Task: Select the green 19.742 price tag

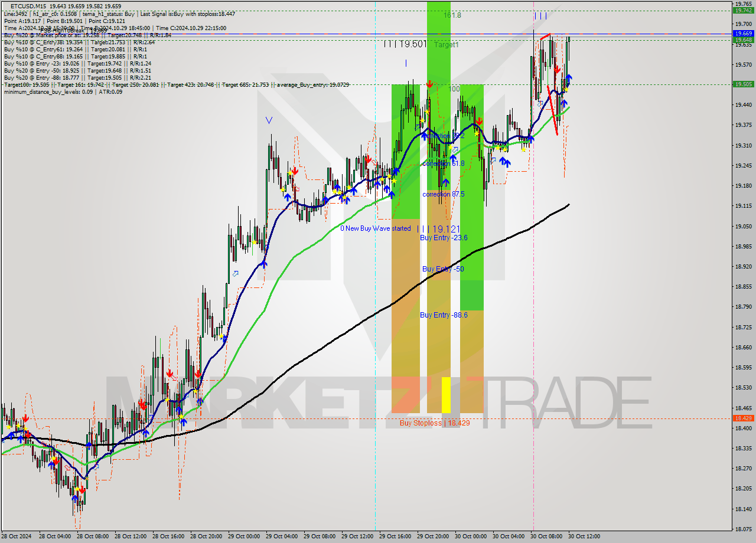Action: [x=743, y=10]
